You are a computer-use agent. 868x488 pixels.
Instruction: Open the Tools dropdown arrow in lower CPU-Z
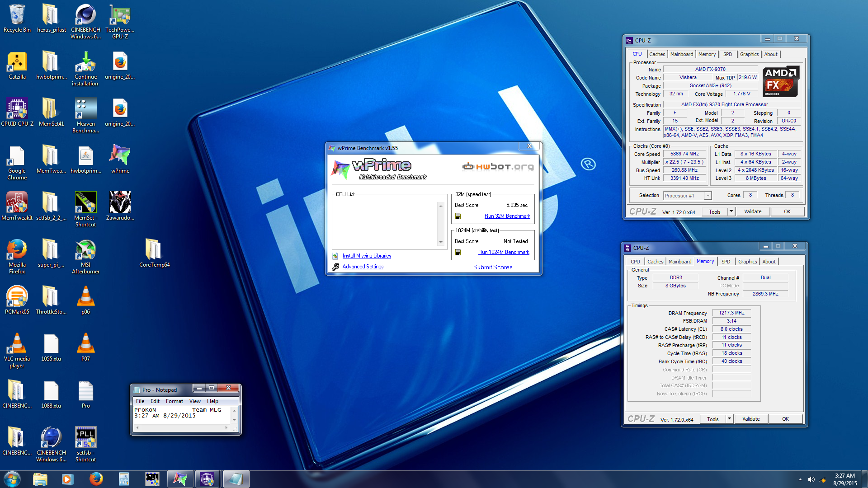[x=729, y=419]
